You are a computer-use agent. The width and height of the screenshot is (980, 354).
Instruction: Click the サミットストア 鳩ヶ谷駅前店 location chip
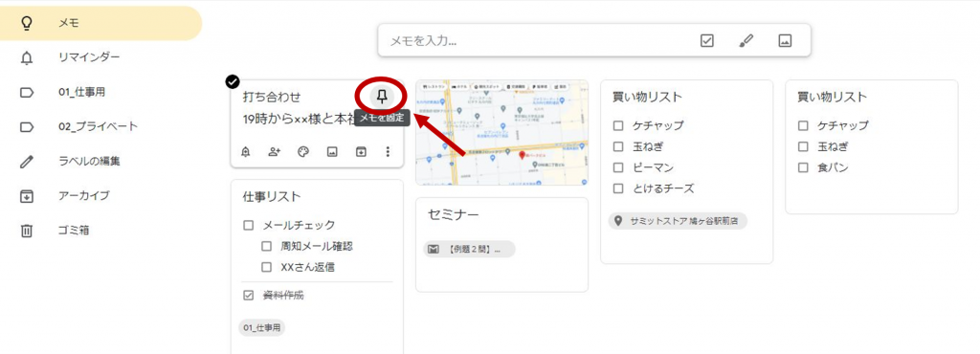[678, 221]
